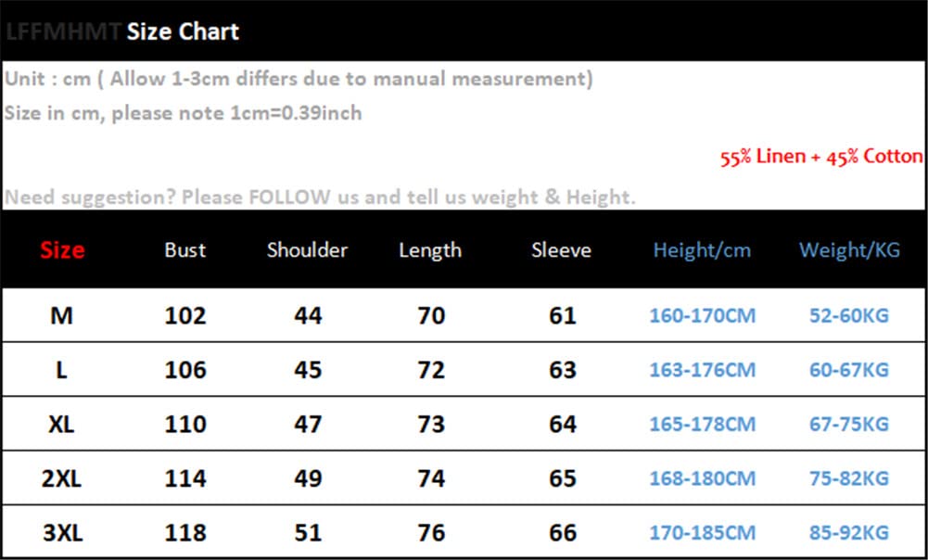
Task: Click the Need suggestion FOLLOW us text
Action: (320, 197)
